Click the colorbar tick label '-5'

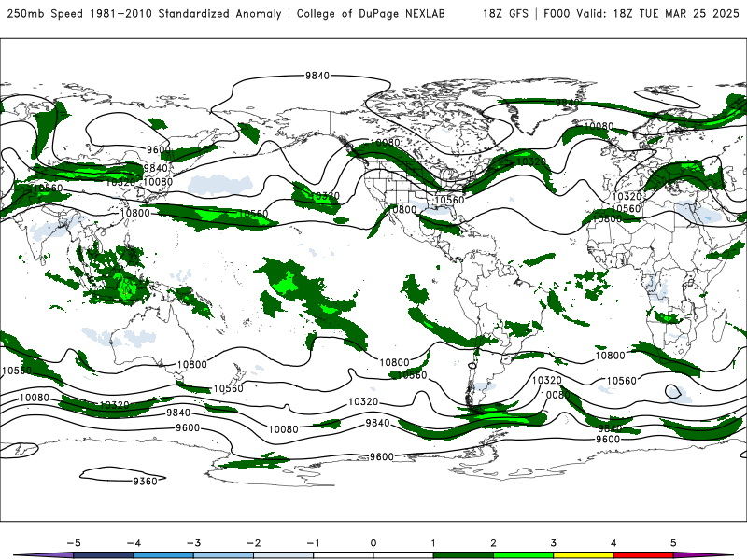[x=73, y=543]
